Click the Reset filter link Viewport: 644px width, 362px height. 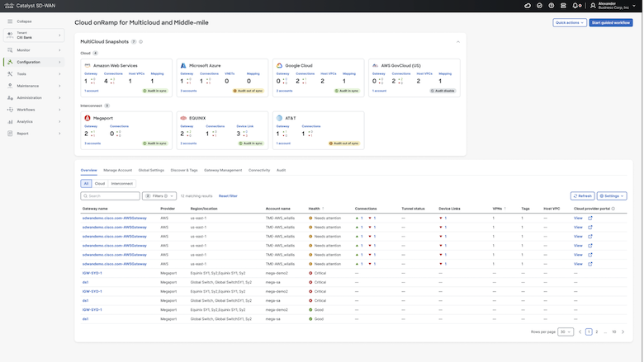[228, 196]
